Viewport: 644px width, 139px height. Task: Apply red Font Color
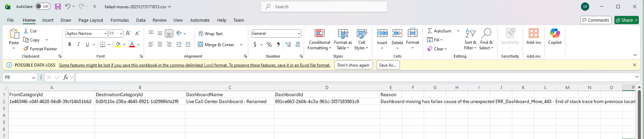[x=132, y=44]
